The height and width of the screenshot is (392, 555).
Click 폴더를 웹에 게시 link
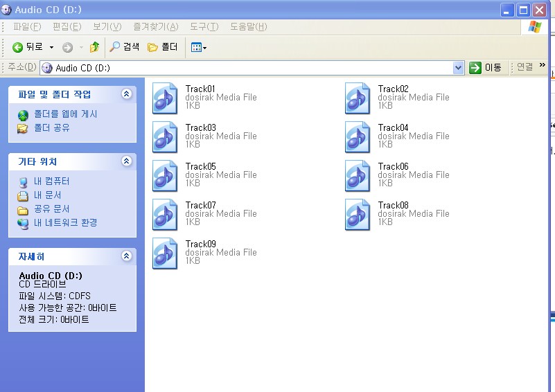click(66, 114)
